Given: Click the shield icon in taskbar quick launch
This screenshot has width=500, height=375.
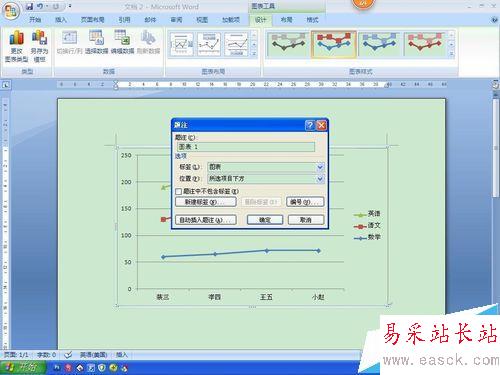Looking at the screenshot, I should 102,368.
